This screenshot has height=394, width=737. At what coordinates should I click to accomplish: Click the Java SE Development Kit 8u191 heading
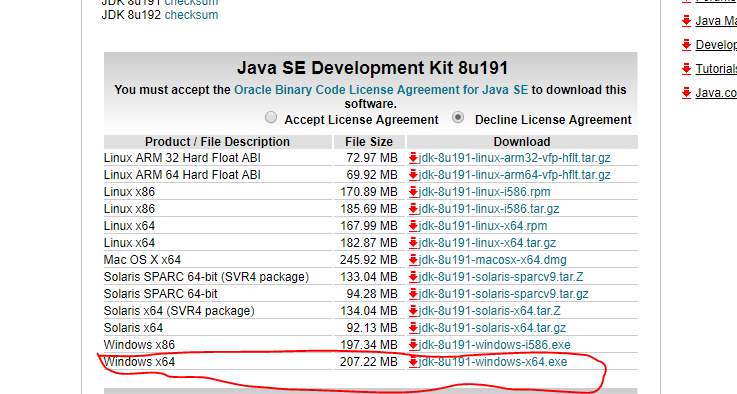(x=372, y=68)
